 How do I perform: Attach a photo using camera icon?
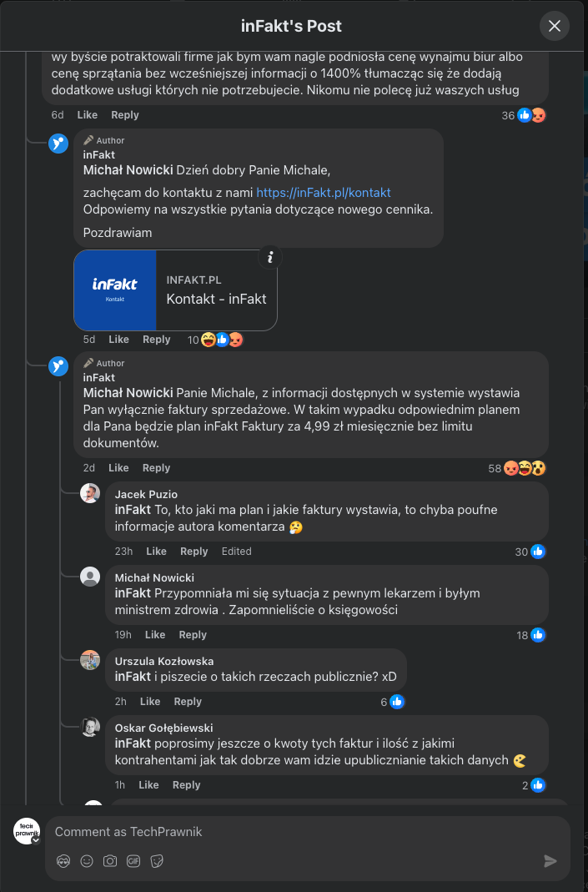(x=110, y=861)
